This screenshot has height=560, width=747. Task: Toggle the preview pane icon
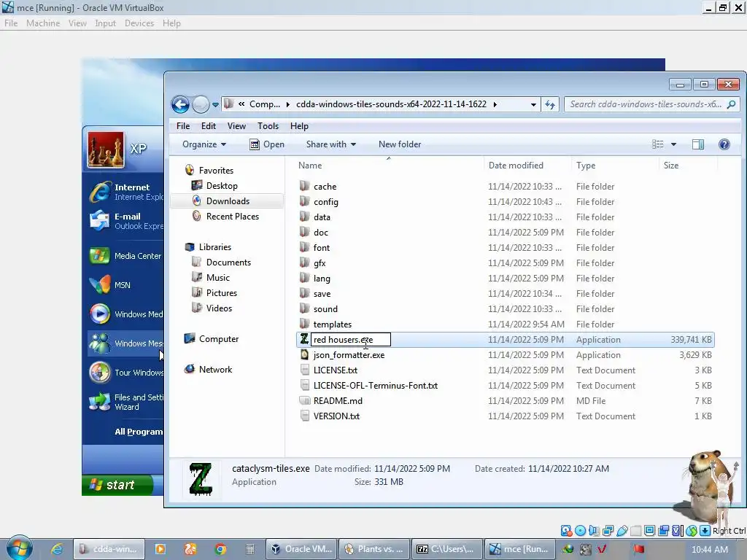(x=698, y=144)
